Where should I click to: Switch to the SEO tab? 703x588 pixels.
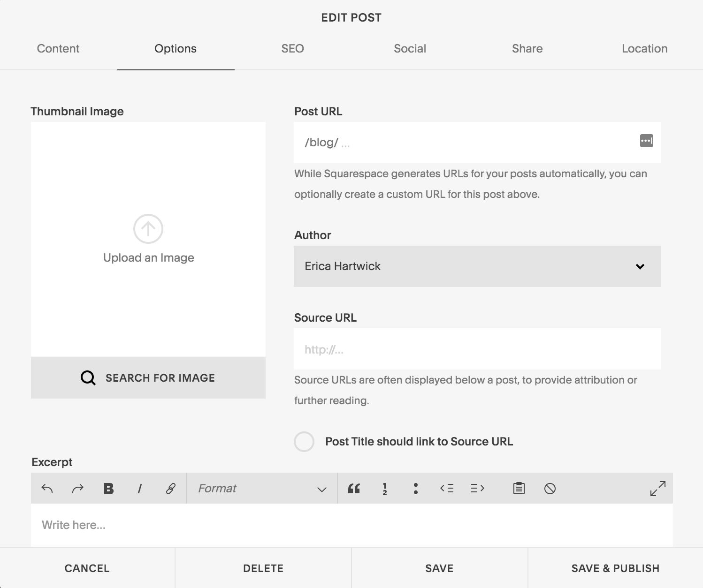point(292,48)
